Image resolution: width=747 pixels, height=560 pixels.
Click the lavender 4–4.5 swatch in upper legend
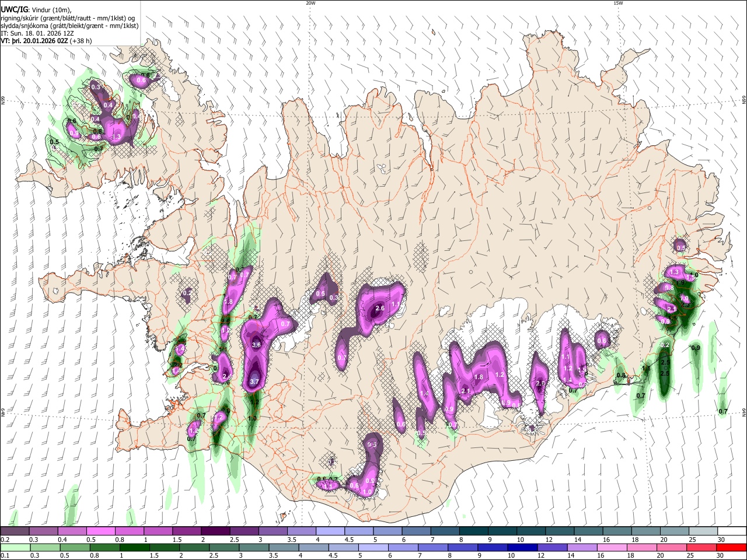330,531
